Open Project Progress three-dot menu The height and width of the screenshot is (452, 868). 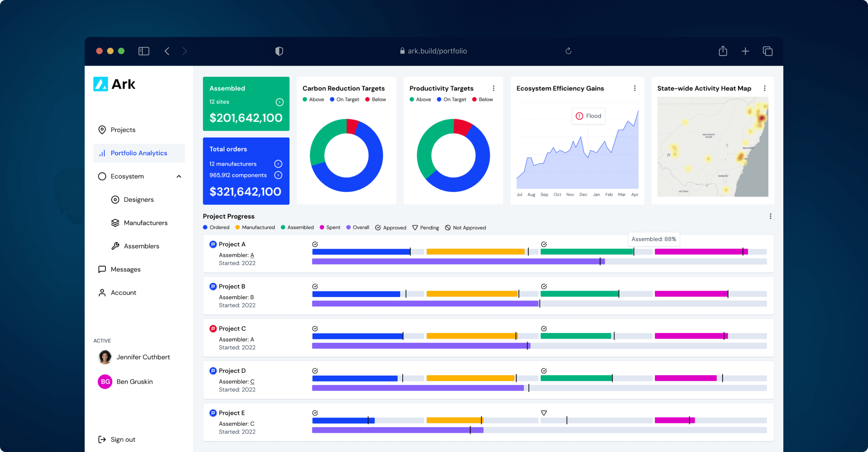770,216
